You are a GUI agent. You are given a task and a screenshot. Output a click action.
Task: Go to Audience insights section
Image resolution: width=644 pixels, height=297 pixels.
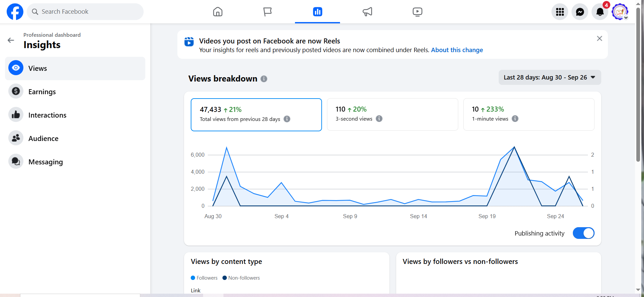pos(43,139)
